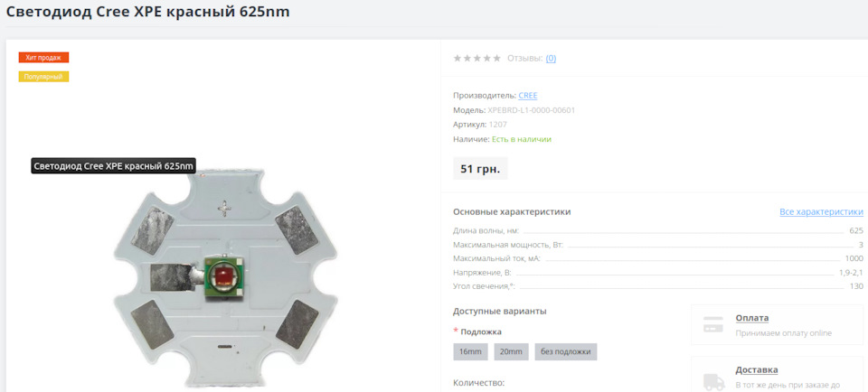Open the LED product image

[x=225, y=277]
